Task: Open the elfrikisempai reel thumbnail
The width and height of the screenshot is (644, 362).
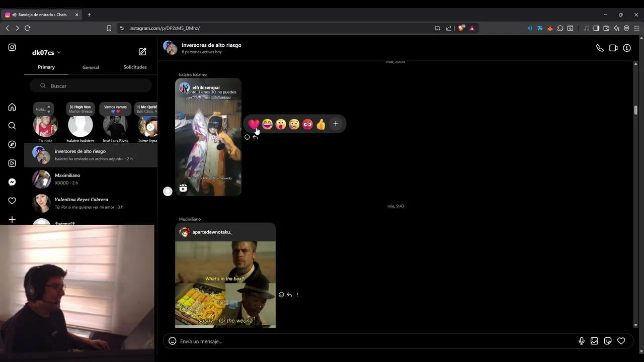Action: [x=208, y=137]
